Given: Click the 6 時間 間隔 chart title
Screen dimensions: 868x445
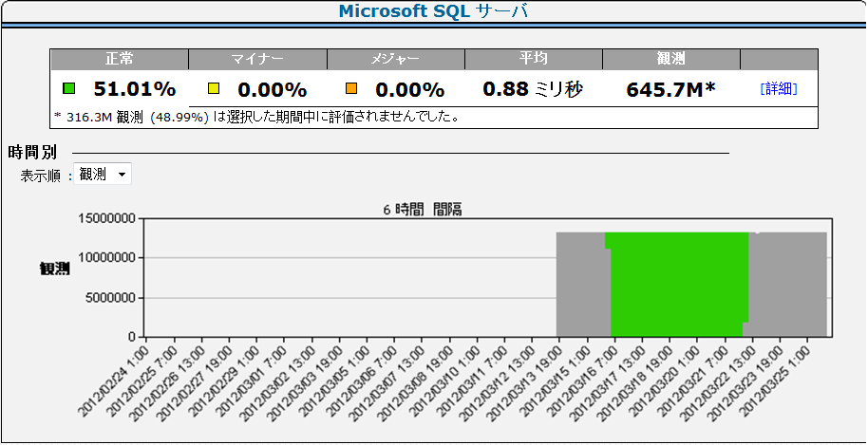Looking at the screenshot, I should pyautogui.click(x=423, y=210).
